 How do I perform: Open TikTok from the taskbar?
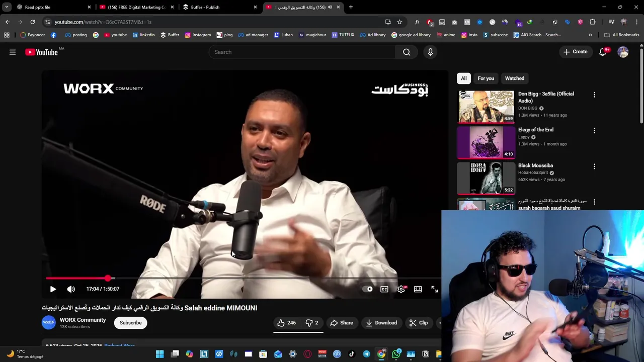(352, 354)
